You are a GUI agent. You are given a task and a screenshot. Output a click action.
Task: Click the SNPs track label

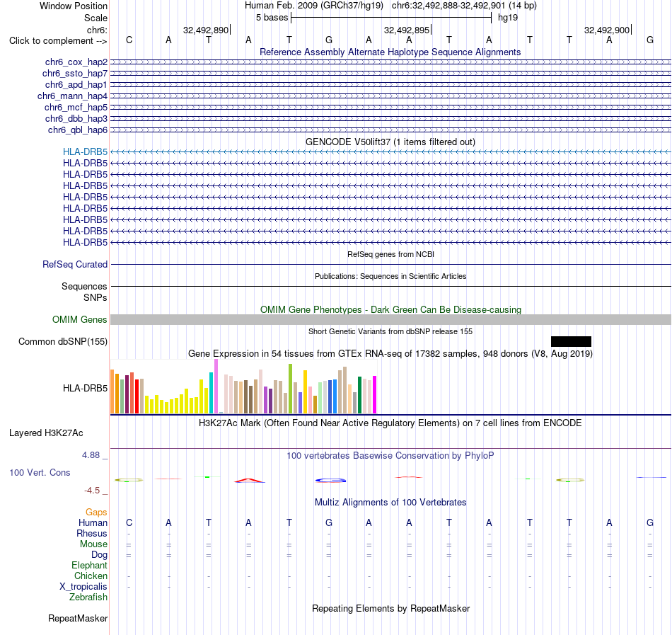coord(95,297)
